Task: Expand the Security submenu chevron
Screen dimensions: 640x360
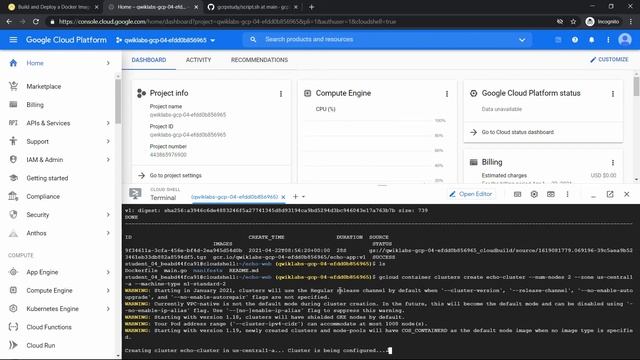Action: pos(108,215)
